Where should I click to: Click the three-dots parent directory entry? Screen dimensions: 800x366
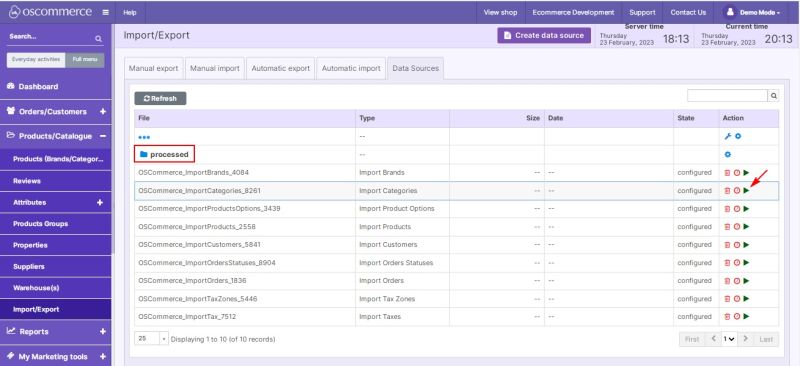pos(144,137)
